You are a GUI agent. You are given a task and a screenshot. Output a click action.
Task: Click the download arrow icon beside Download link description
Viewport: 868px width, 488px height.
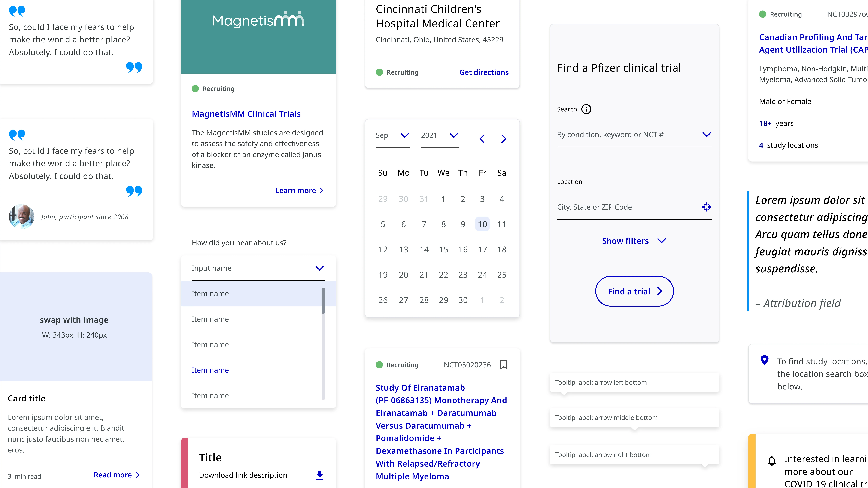coord(320,475)
